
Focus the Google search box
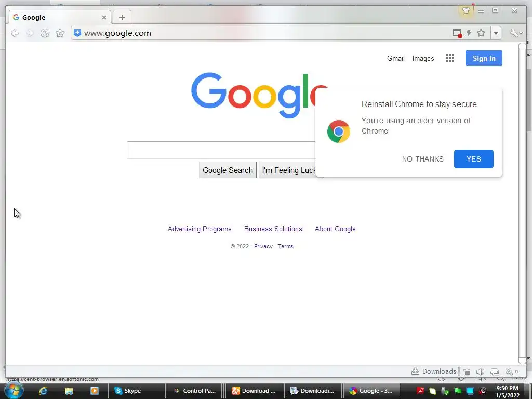tap(221, 150)
